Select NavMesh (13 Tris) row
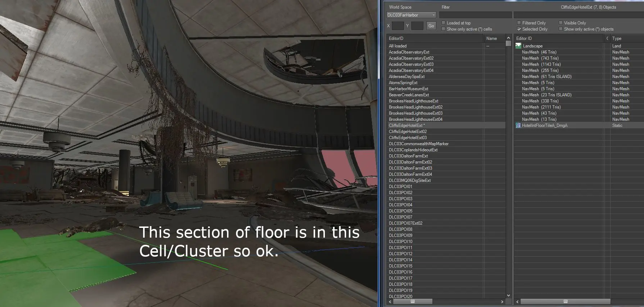644x307 pixels. point(579,119)
